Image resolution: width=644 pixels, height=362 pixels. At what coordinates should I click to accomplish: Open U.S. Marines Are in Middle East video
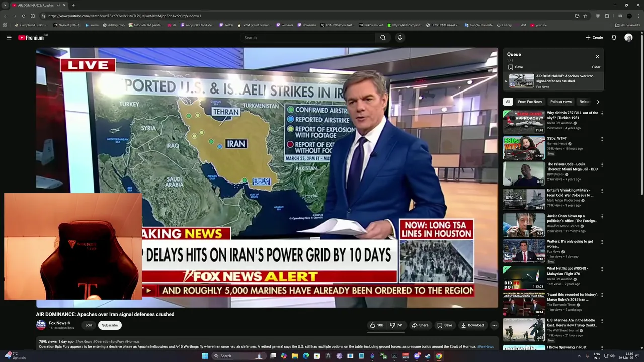point(572,323)
